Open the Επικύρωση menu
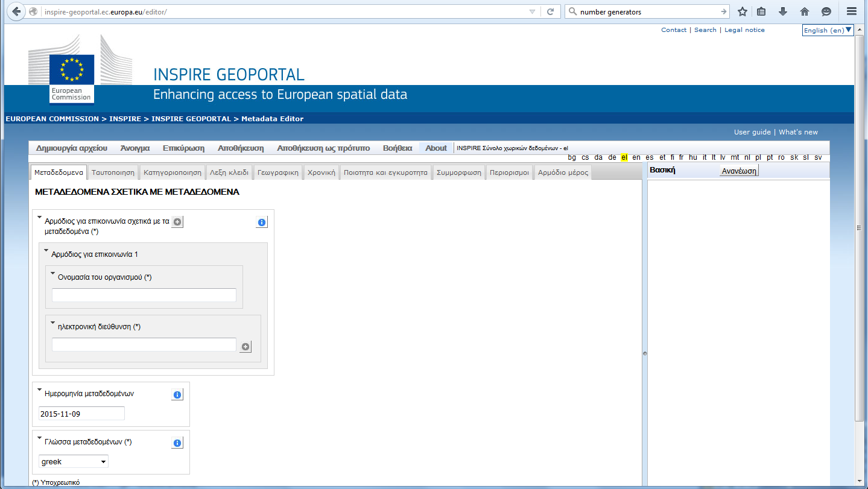 click(183, 148)
